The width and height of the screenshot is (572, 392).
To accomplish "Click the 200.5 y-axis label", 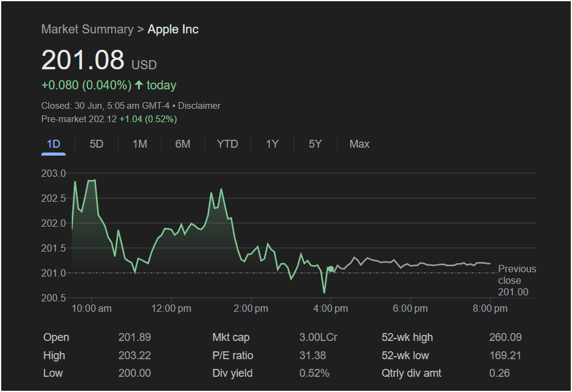I will (x=53, y=298).
